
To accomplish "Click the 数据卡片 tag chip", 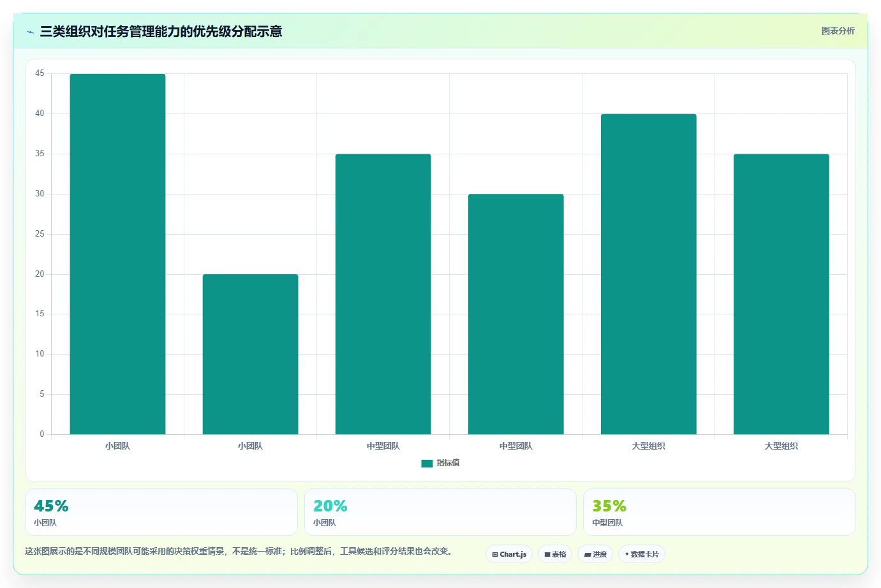I will [x=642, y=554].
